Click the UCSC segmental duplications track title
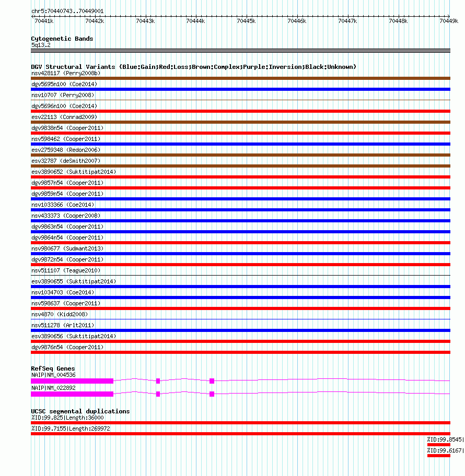Image resolution: width=465 pixels, height=476 pixels. click(80, 411)
